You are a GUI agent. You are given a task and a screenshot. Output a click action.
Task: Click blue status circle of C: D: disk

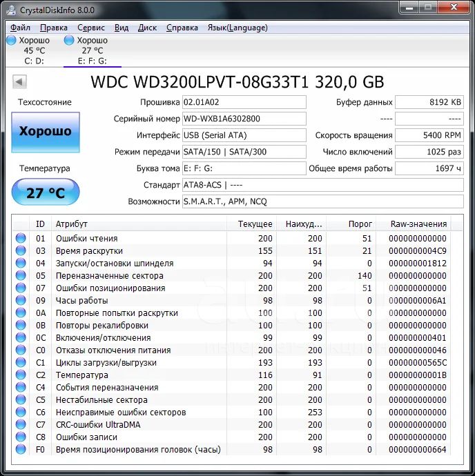(x=11, y=40)
